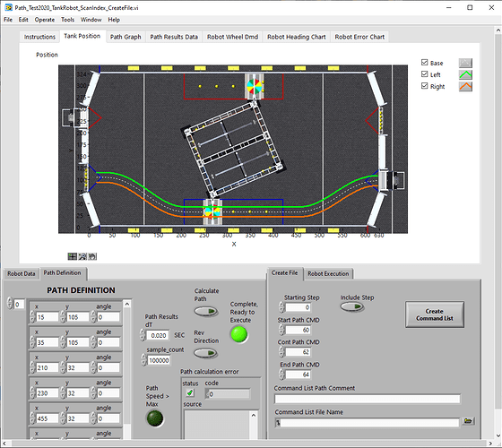Select the graph cursor movement tool
The width and height of the screenshot is (502, 448).
tap(73, 256)
